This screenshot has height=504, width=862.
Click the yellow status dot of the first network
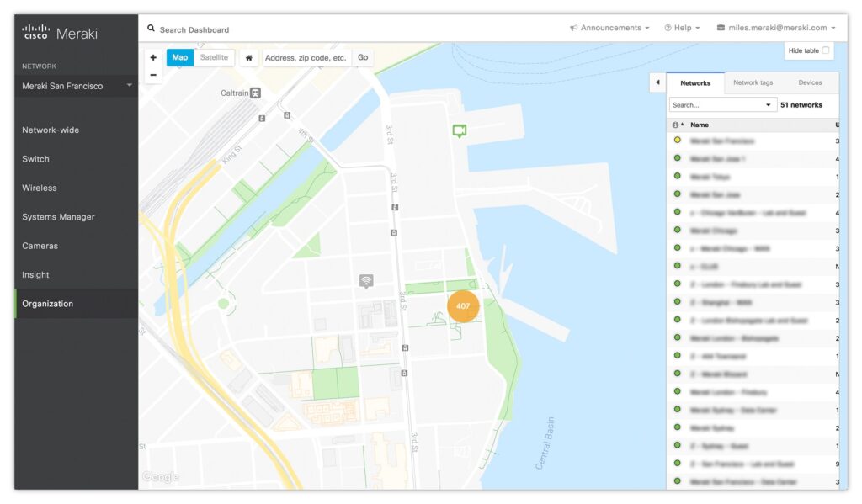677,141
